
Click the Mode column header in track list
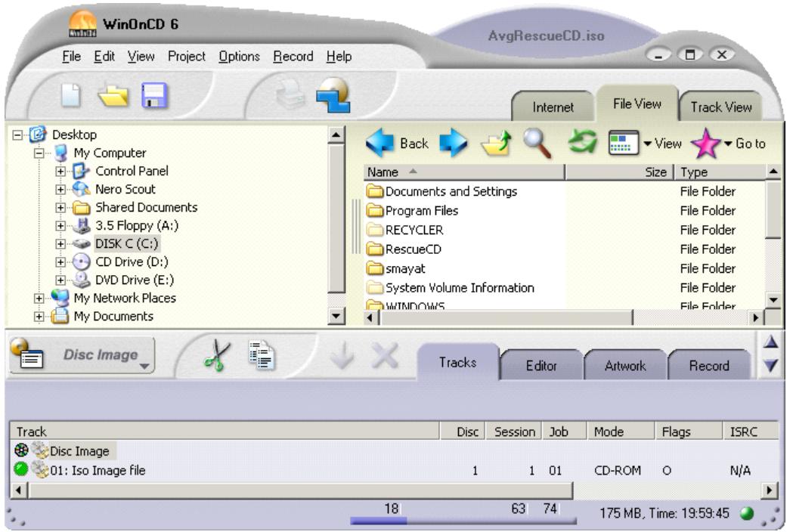pos(621,431)
